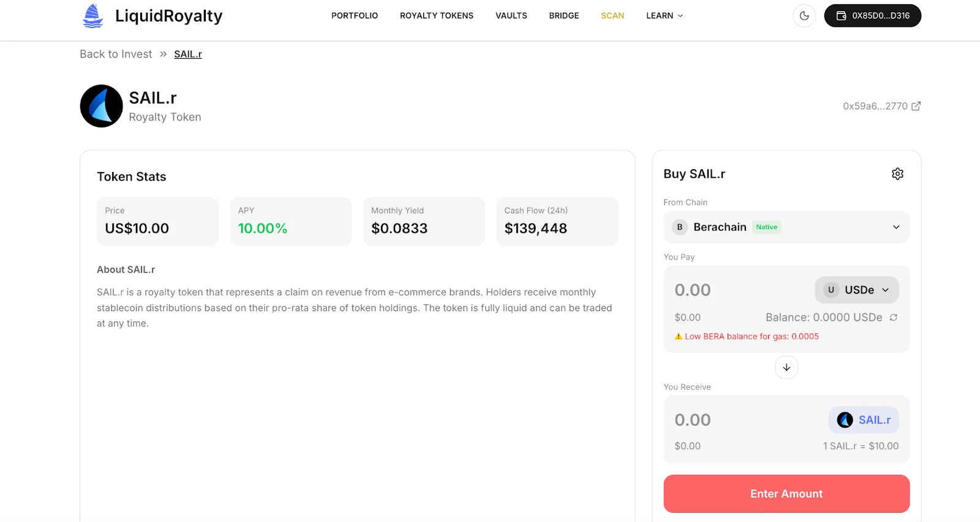Click 1 SAIL.r = $10.00 rate text
Image resolution: width=980 pixels, height=522 pixels.
coord(861,446)
